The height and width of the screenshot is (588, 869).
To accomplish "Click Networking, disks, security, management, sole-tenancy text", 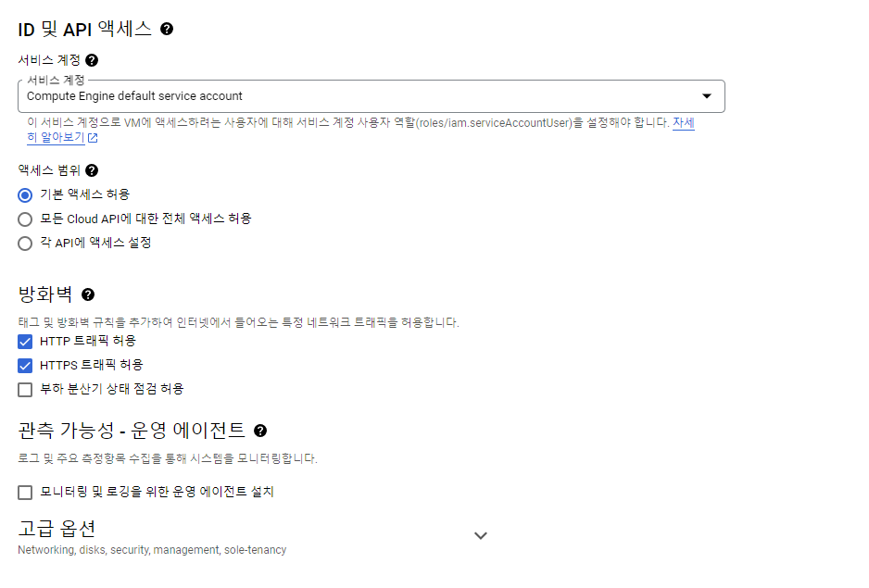I will (152, 550).
